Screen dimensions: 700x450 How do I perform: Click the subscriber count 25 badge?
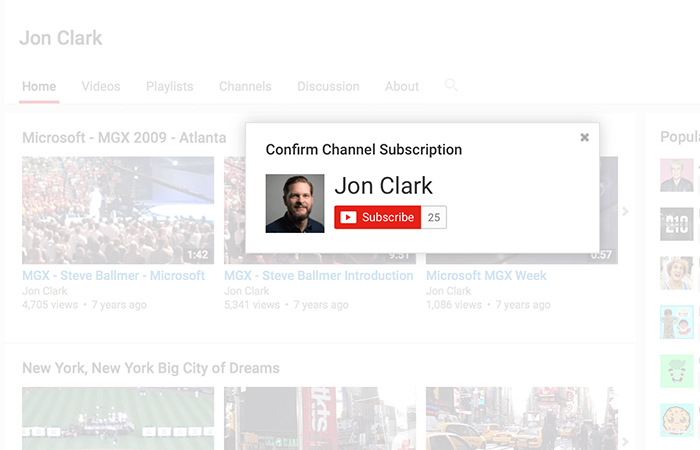pos(434,217)
